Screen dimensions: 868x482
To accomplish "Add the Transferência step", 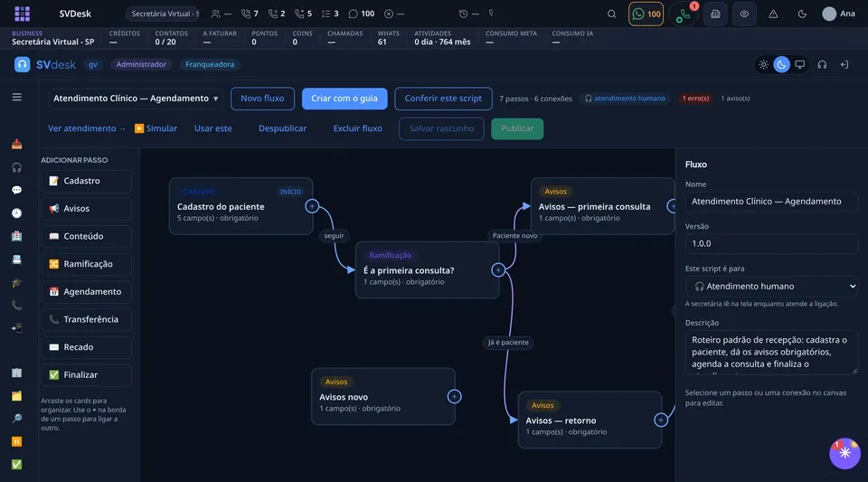I will 87,319.
